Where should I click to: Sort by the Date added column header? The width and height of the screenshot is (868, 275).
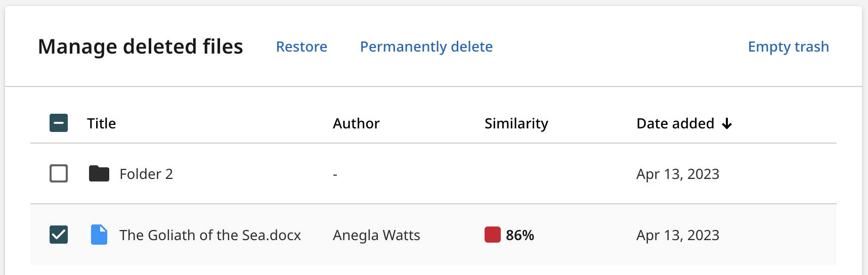(675, 123)
